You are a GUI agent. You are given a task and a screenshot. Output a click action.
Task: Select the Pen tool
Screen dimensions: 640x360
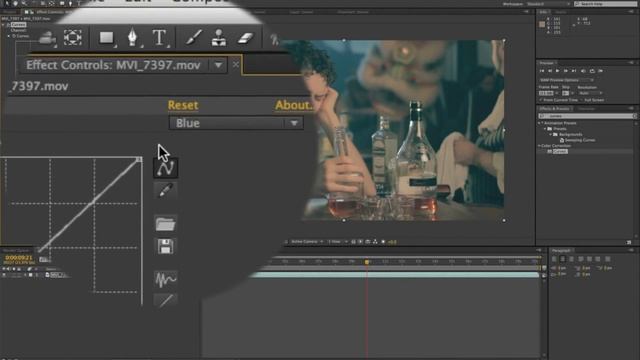coord(132,38)
